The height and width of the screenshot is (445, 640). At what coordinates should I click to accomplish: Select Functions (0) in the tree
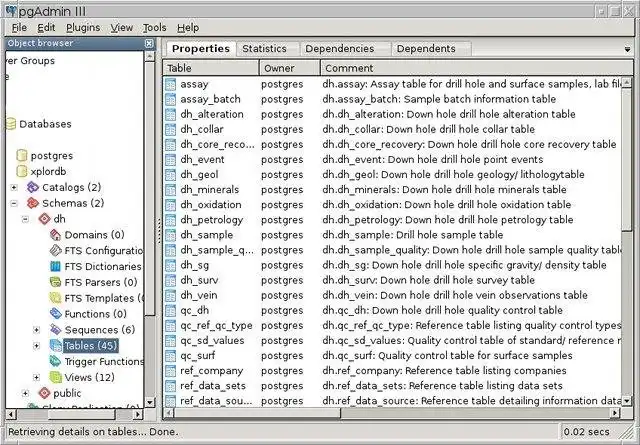coord(96,314)
